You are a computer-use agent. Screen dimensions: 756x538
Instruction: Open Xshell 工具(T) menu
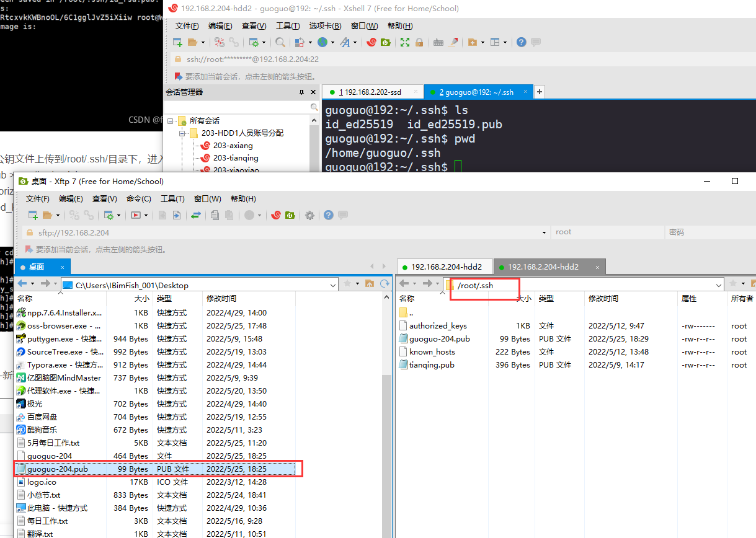287,26
